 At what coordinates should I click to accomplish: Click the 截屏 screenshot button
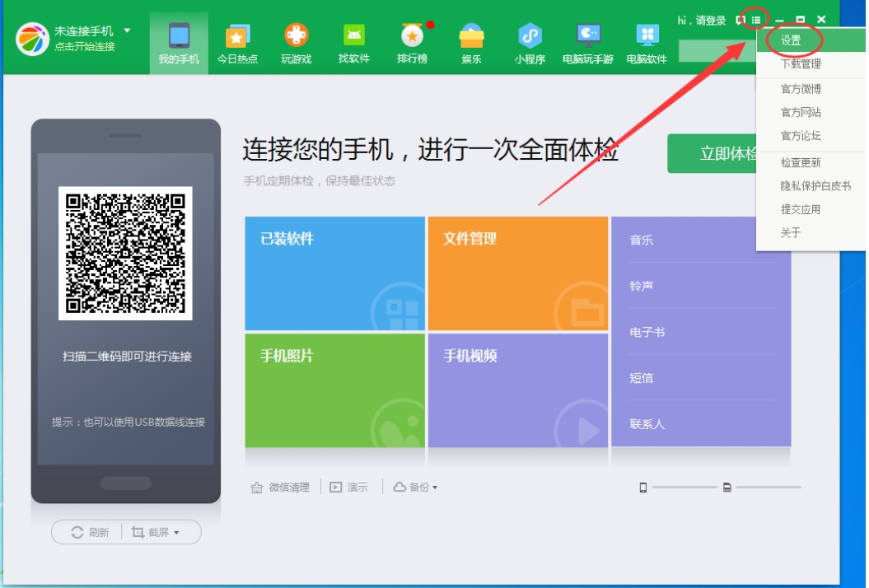pyautogui.click(x=150, y=533)
